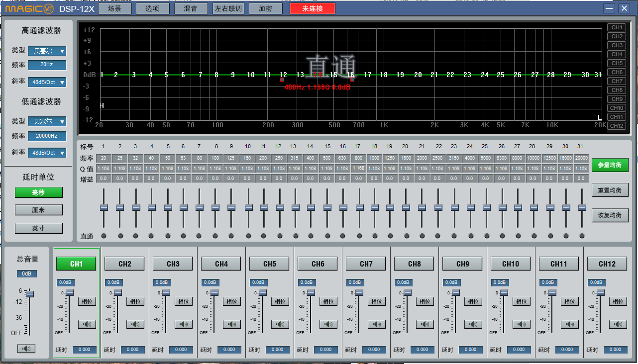The width and height of the screenshot is (638, 364).
Task: Click Q value cell for band 17
Action: (x=358, y=168)
